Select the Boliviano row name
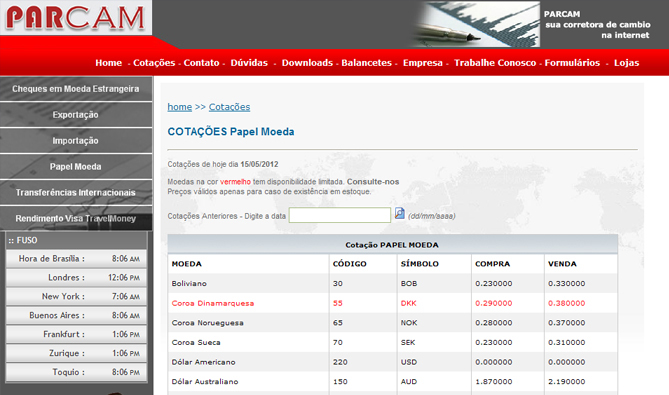The width and height of the screenshot is (669, 395). click(x=189, y=284)
